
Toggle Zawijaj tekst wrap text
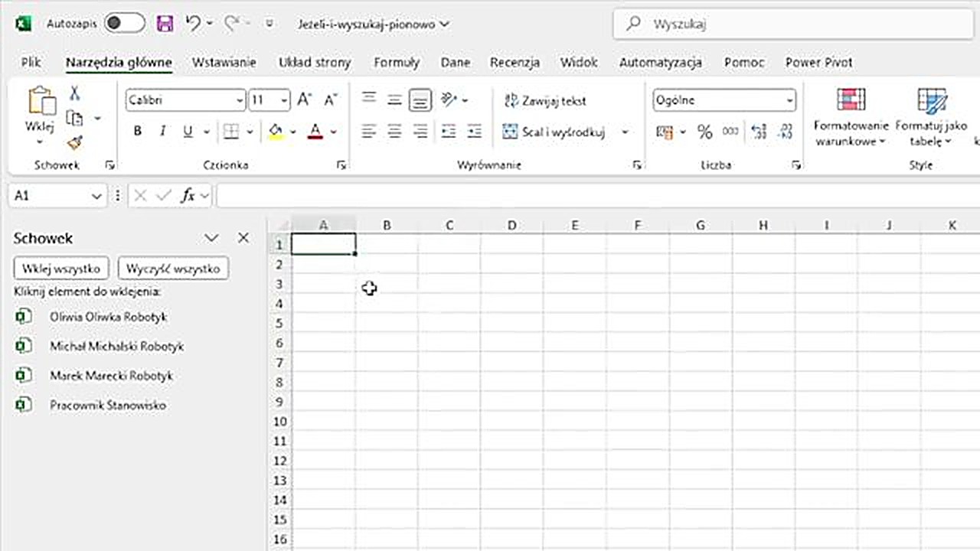(x=545, y=100)
